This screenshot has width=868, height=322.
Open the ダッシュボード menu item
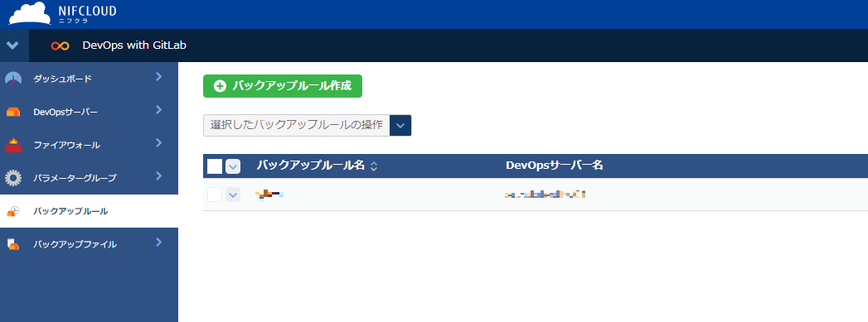90,79
